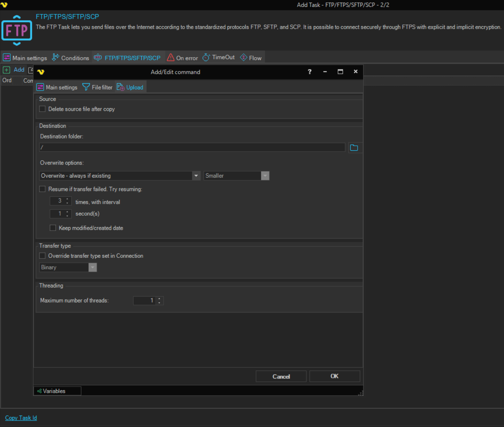Image resolution: width=504 pixels, height=427 pixels.
Task: Open the Flow tab with diamond icon
Action: tap(251, 58)
